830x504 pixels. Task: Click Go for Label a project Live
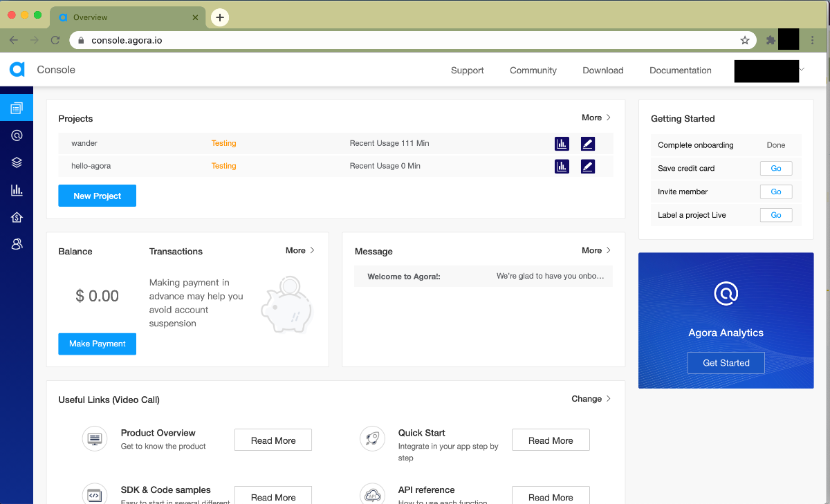776,215
